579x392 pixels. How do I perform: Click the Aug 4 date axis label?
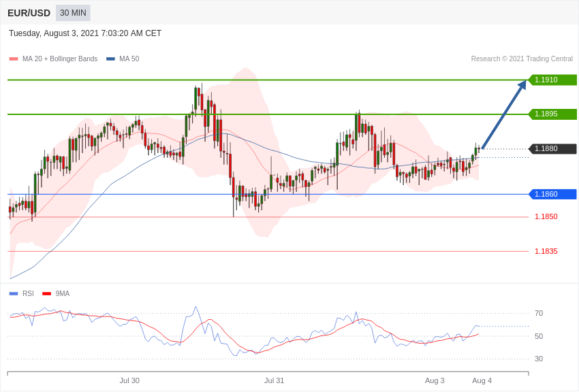[482, 381]
